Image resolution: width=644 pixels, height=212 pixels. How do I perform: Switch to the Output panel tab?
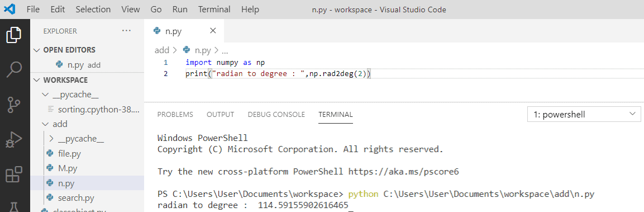click(221, 115)
